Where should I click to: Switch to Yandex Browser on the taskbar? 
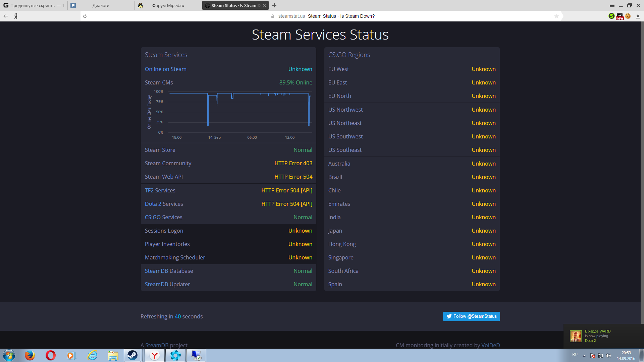(x=155, y=355)
